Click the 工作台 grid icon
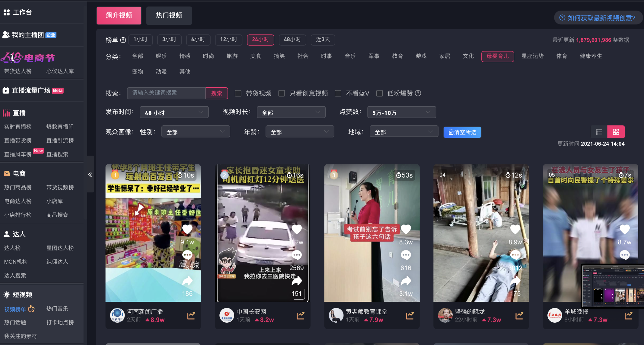Viewport: 644px width, 345px height. 7,12
